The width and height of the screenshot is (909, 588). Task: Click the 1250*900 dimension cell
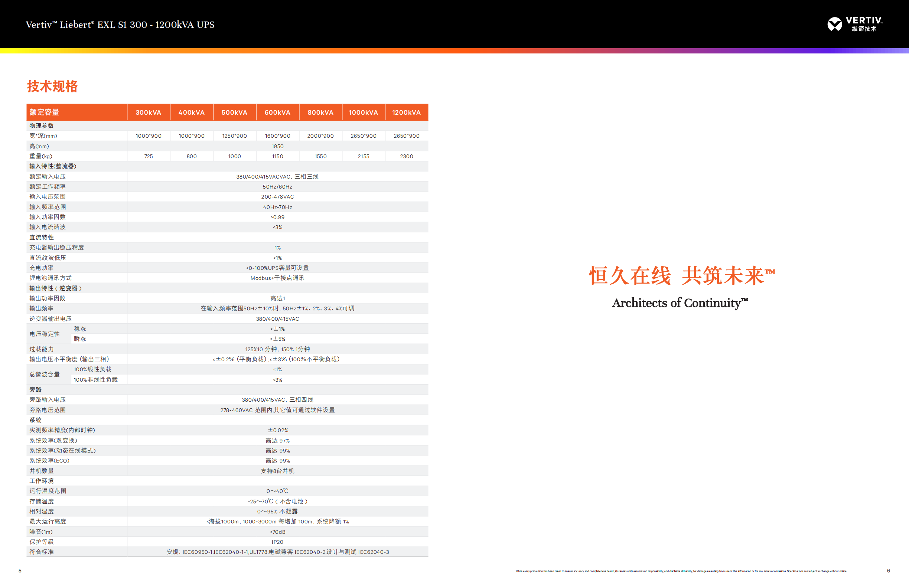click(235, 136)
